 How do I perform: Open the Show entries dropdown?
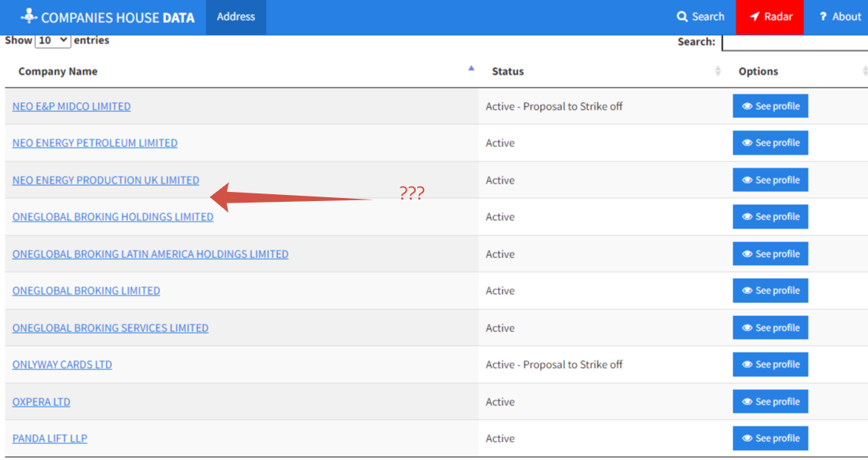[53, 40]
